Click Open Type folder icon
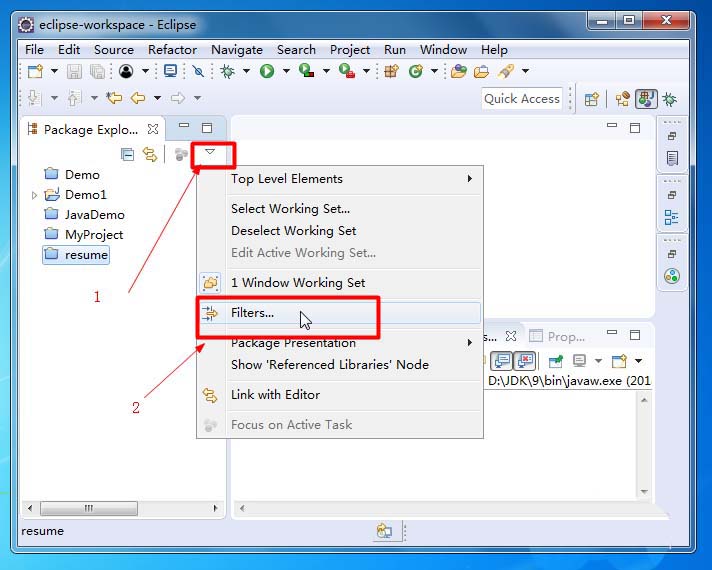712x570 pixels. [x=459, y=71]
